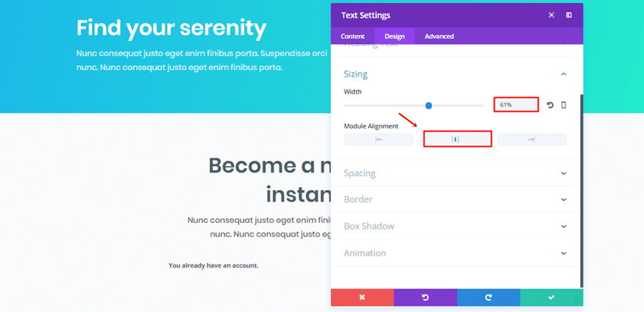Click the 'You already have an account.' text
This screenshot has height=312, width=644.
213,265
